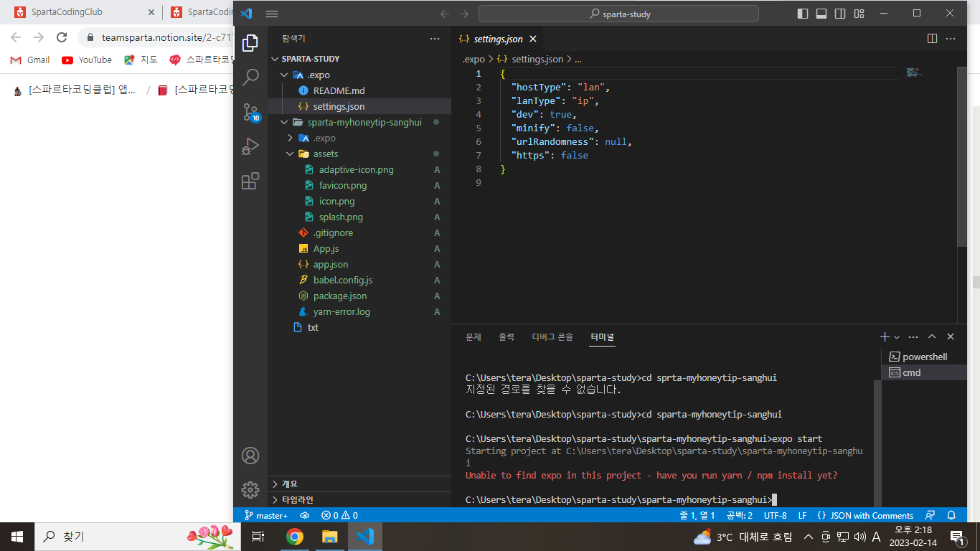Select the cmd terminal instance
980x551 pixels.
click(x=924, y=372)
